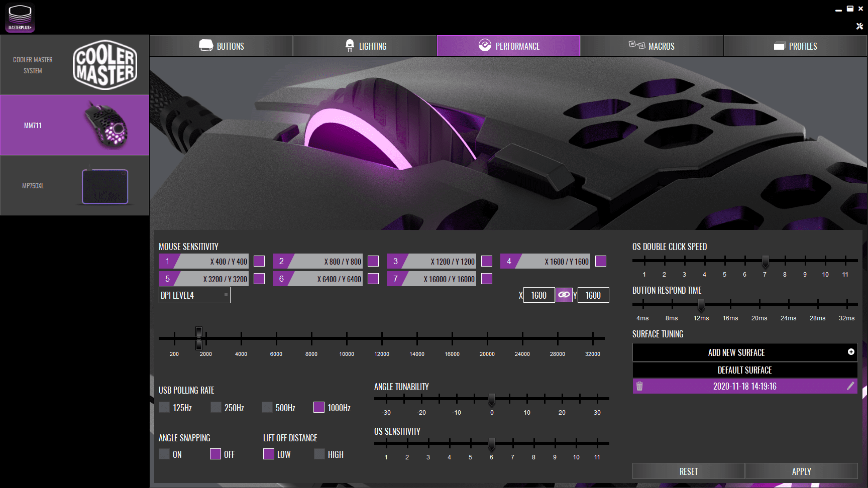The width and height of the screenshot is (868, 488).
Task: Select DPI level 6 row X 6400 / Y 6400
Action: [x=317, y=279]
